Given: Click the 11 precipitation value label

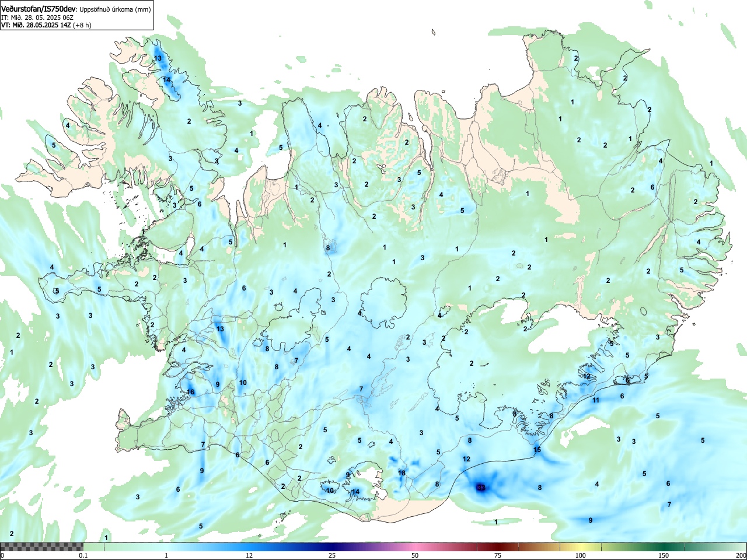Looking at the screenshot, I should pos(596,400).
